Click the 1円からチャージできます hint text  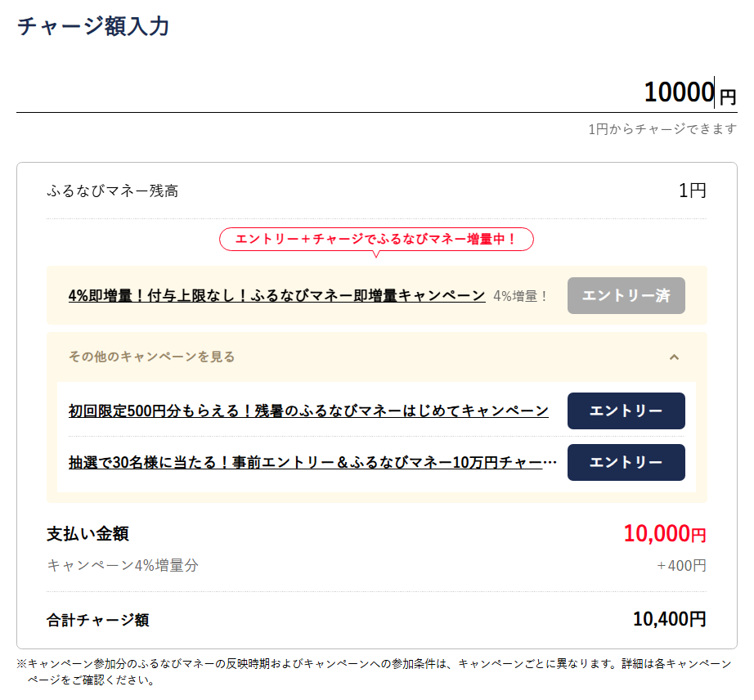[x=662, y=129]
